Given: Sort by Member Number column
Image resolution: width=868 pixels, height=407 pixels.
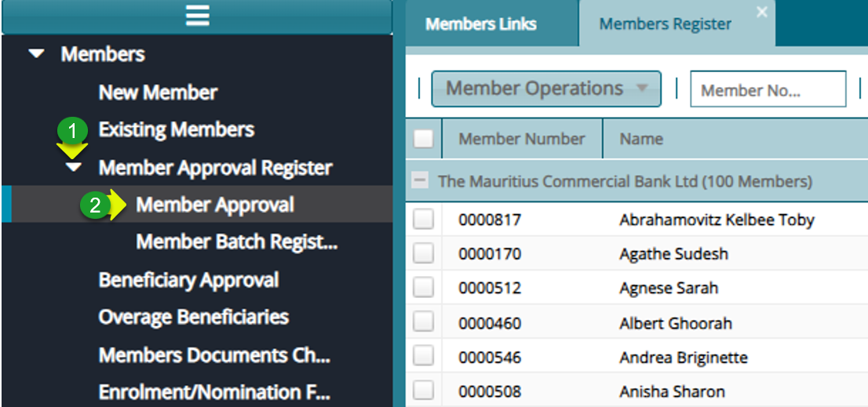Looking at the screenshot, I should (521, 139).
